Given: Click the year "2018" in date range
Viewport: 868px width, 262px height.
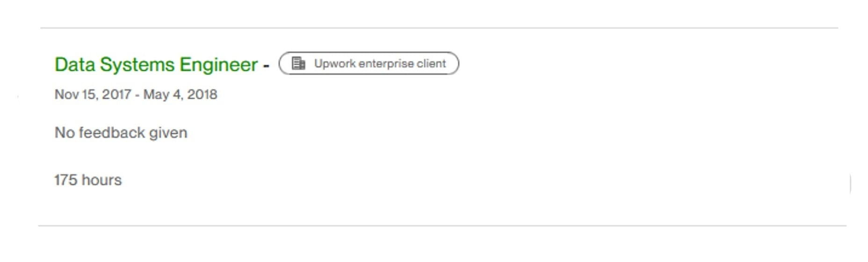Looking at the screenshot, I should coord(202,95).
